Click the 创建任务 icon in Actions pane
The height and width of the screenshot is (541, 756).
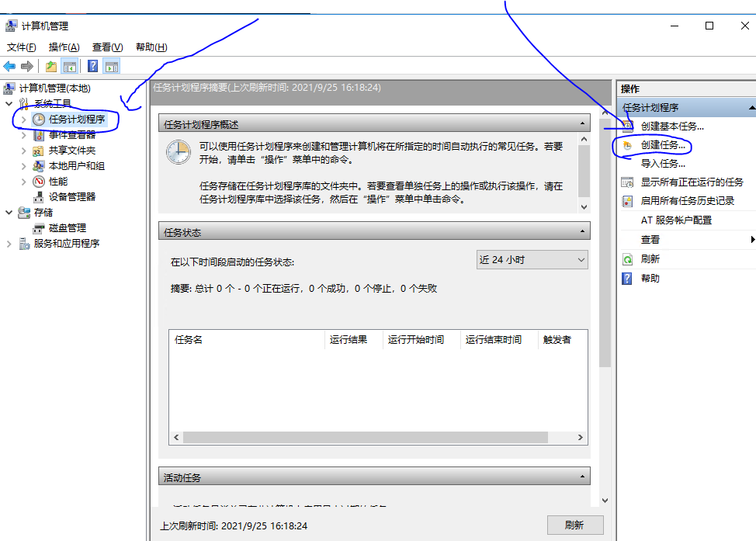(x=627, y=145)
